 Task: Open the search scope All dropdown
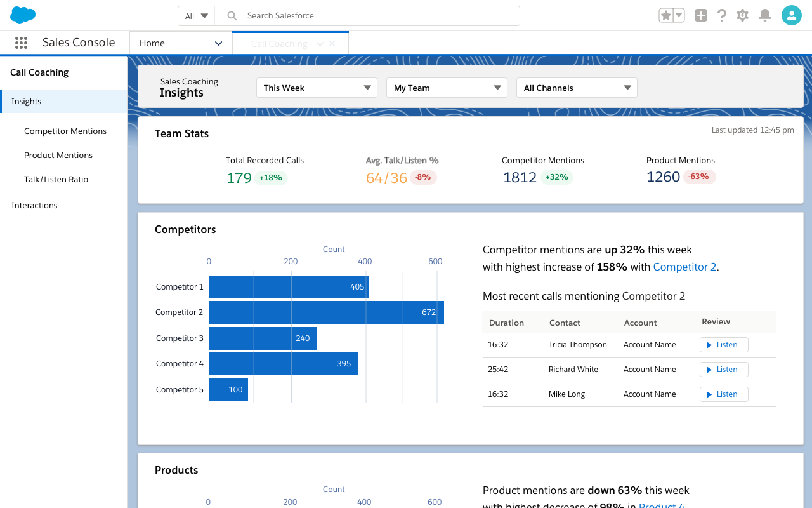(x=196, y=16)
